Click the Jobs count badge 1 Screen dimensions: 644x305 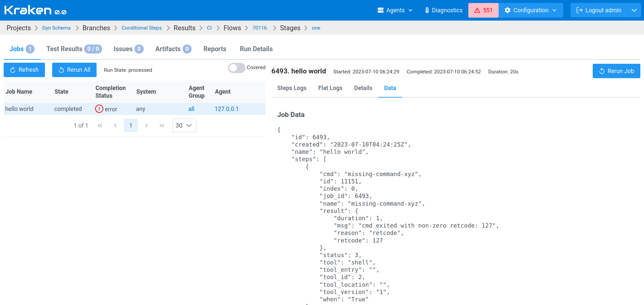30,49
